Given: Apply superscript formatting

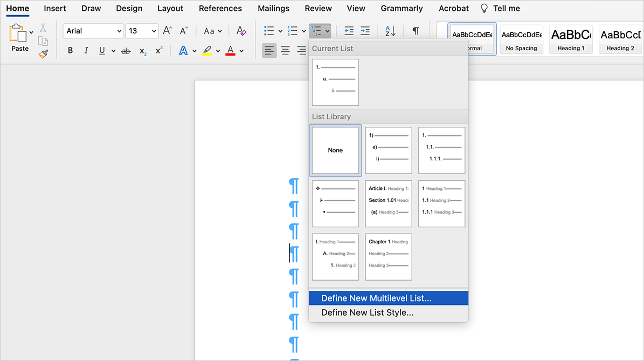Looking at the screenshot, I should point(158,50).
